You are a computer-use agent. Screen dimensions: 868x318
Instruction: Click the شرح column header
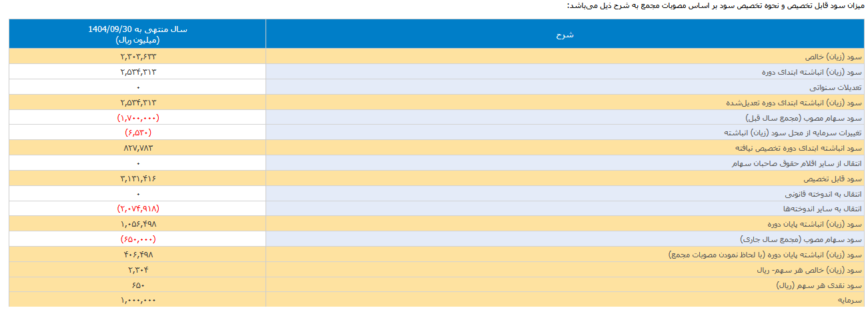coord(565,34)
